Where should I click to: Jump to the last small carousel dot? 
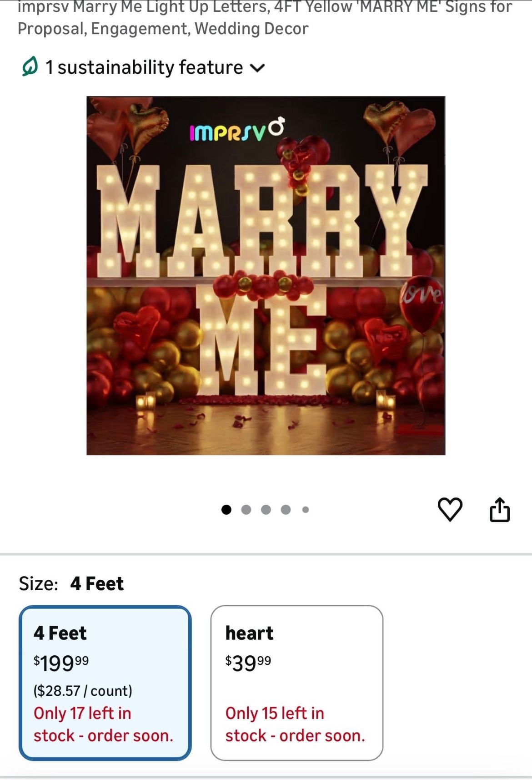tap(306, 510)
